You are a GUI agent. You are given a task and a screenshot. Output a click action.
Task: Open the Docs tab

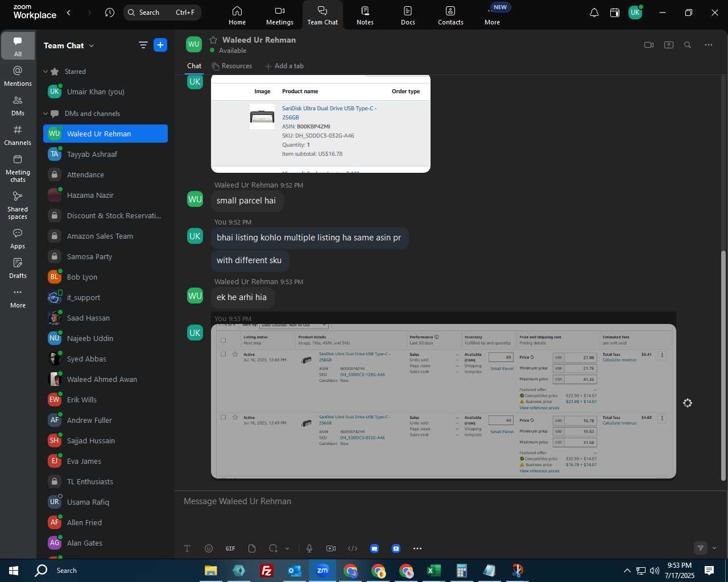point(408,15)
